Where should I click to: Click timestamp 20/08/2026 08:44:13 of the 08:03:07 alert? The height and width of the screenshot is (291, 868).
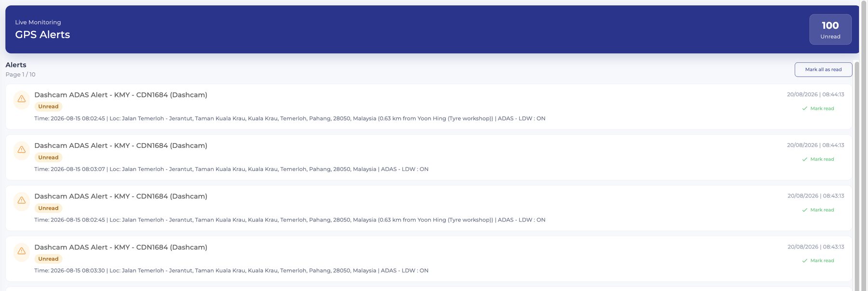pyautogui.click(x=815, y=145)
